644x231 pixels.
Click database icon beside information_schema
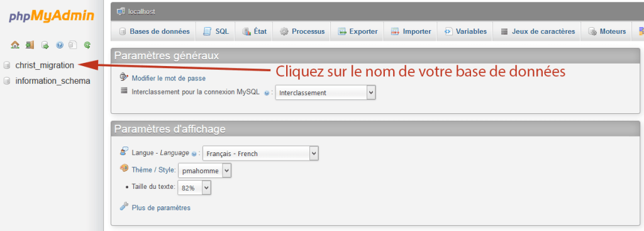pyautogui.click(x=6, y=81)
